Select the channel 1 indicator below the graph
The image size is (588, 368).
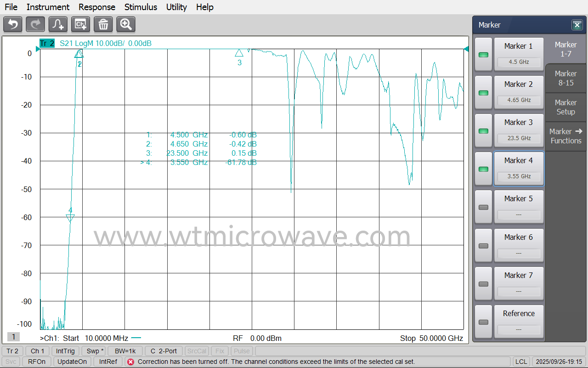13,337
